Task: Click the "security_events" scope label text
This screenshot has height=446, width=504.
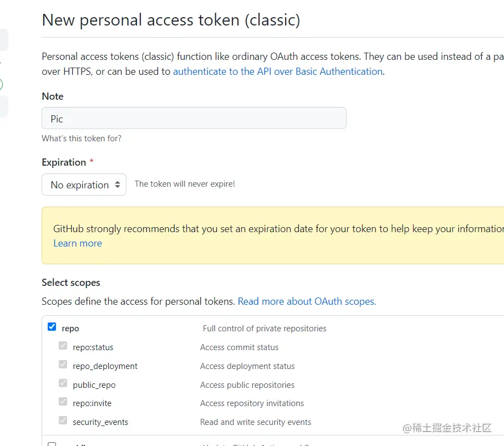Action: coord(100,422)
